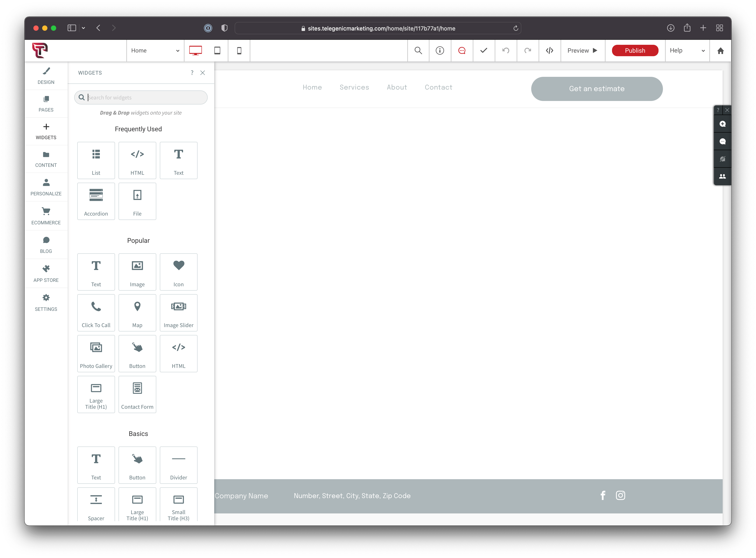Click the checkmark toolbar icon
Screen dimensions: 756x558
[484, 51]
